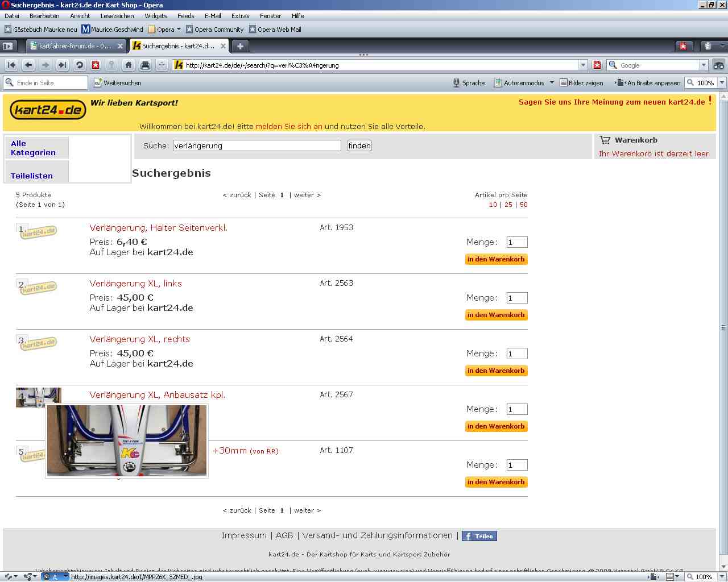Toggle the panel sidebar button
Viewport: 728px width, 582px height.
(8, 46)
